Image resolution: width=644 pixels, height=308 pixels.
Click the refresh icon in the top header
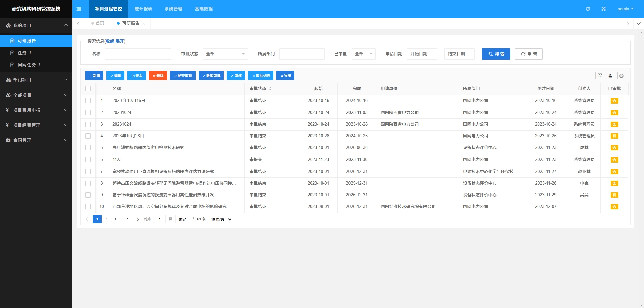588,9
